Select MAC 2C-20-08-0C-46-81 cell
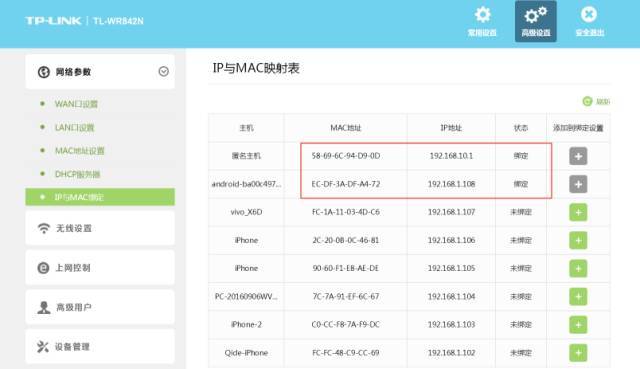Image resolution: width=640 pixels, height=369 pixels. tap(346, 240)
